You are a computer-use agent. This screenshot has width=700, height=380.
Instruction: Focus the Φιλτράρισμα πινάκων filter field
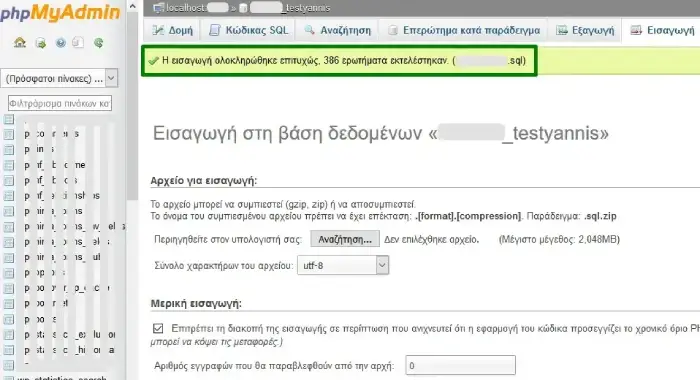pyautogui.click(x=60, y=103)
